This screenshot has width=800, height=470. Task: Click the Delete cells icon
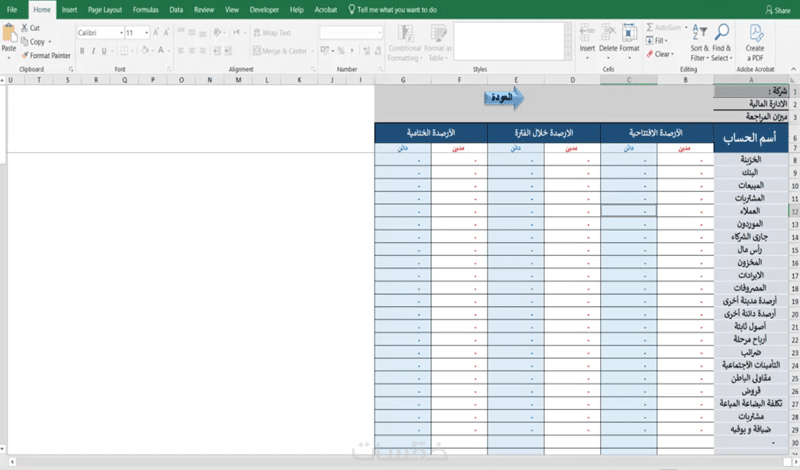[608, 33]
